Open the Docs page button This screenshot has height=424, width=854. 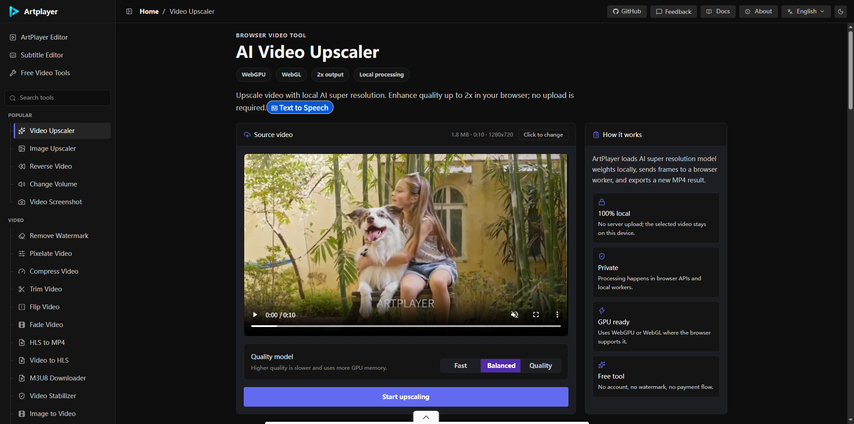[x=718, y=11]
